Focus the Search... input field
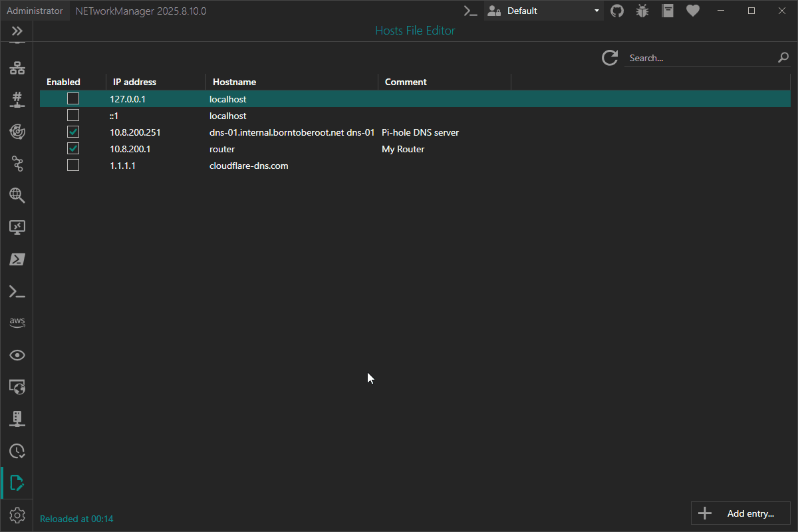The height and width of the screenshot is (532, 798). (x=700, y=58)
